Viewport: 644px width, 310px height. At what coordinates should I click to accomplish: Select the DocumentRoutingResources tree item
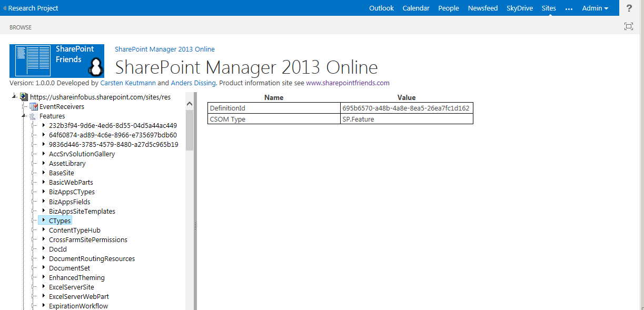click(92, 258)
